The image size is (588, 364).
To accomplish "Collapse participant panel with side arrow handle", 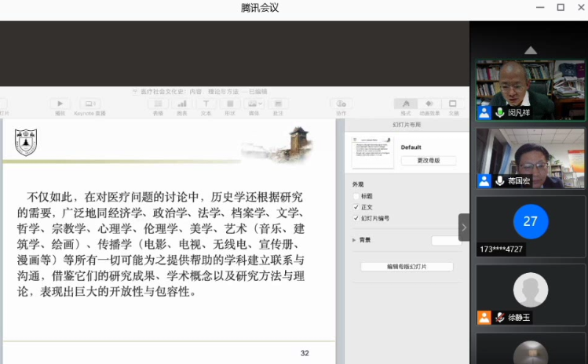I will coord(464,227).
